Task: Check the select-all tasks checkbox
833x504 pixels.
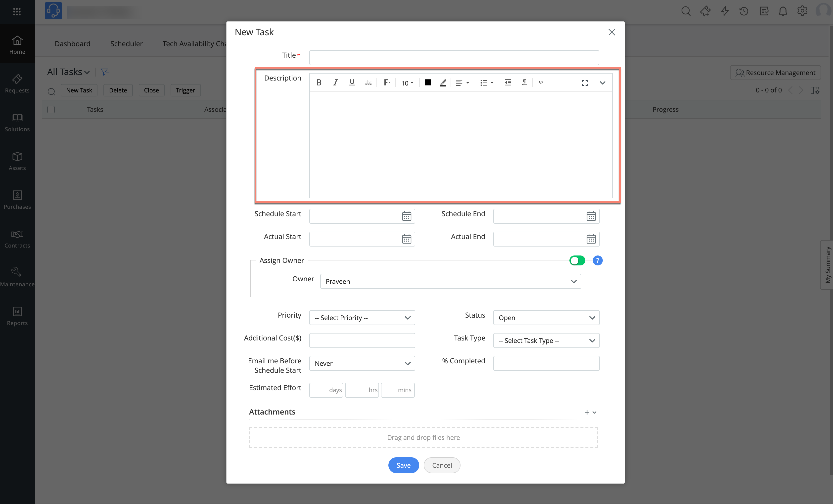Action: 51,109
